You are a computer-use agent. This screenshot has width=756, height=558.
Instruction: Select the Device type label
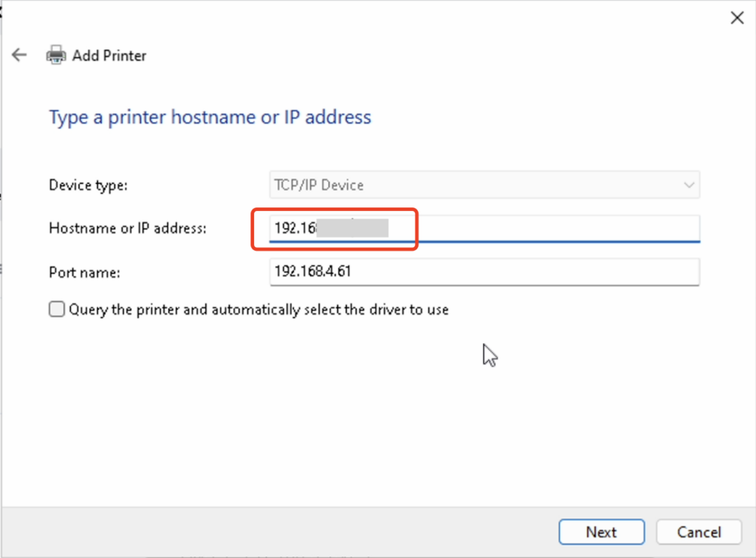point(88,185)
